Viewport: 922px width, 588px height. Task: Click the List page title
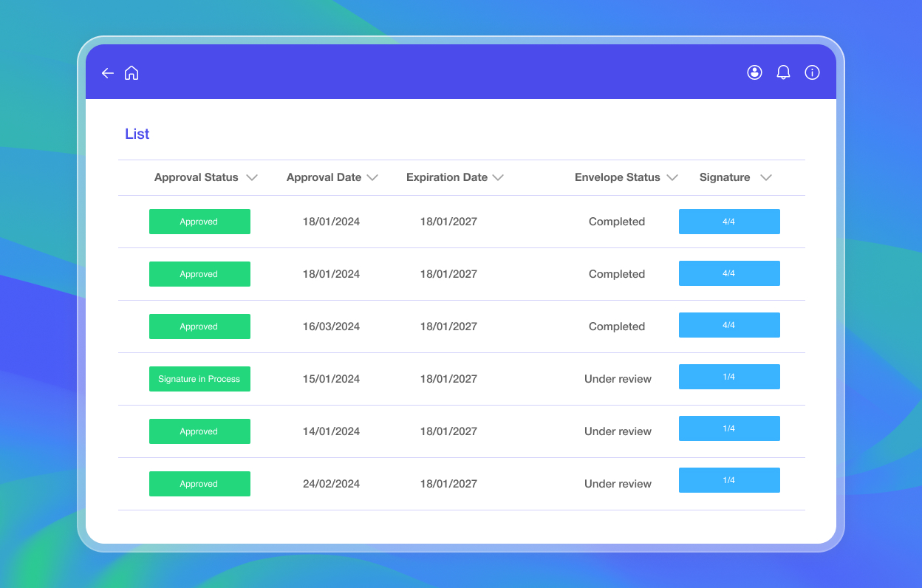137,134
